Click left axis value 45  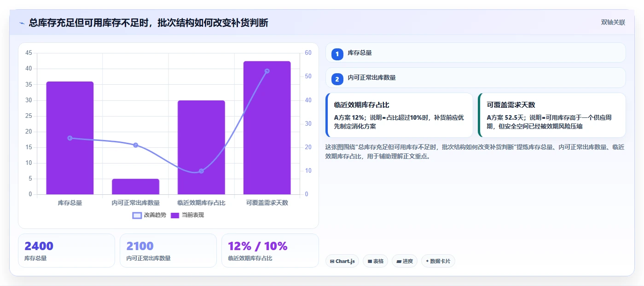[29, 53]
